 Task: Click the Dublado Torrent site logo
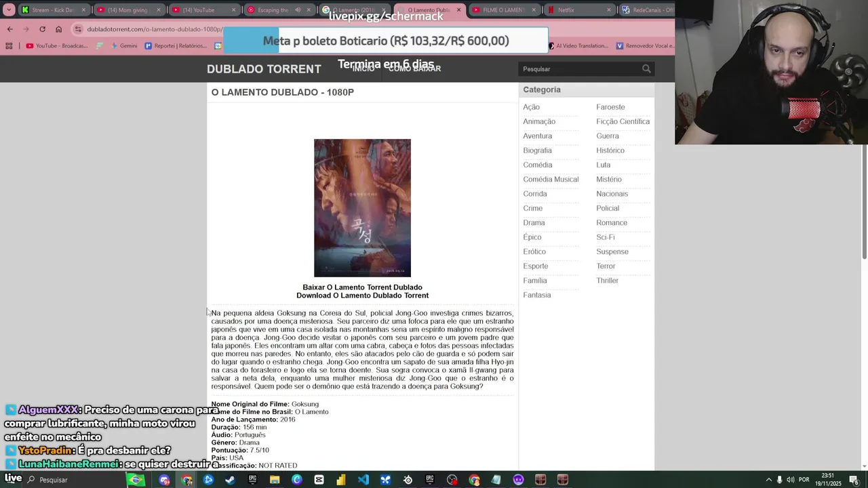(264, 69)
